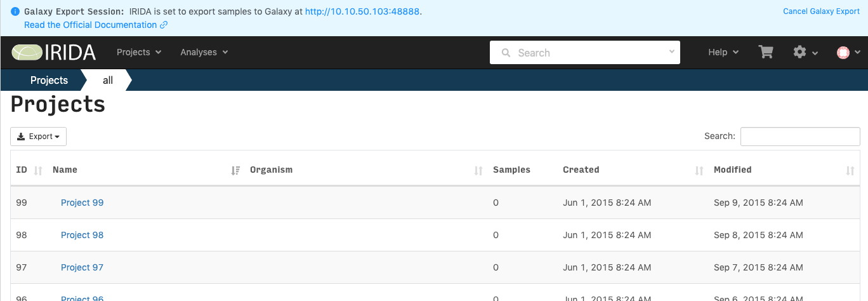Click 'Sep 9, 2015 8:24 AM' modified date
Image resolution: width=868 pixels, height=301 pixels.
pos(758,203)
